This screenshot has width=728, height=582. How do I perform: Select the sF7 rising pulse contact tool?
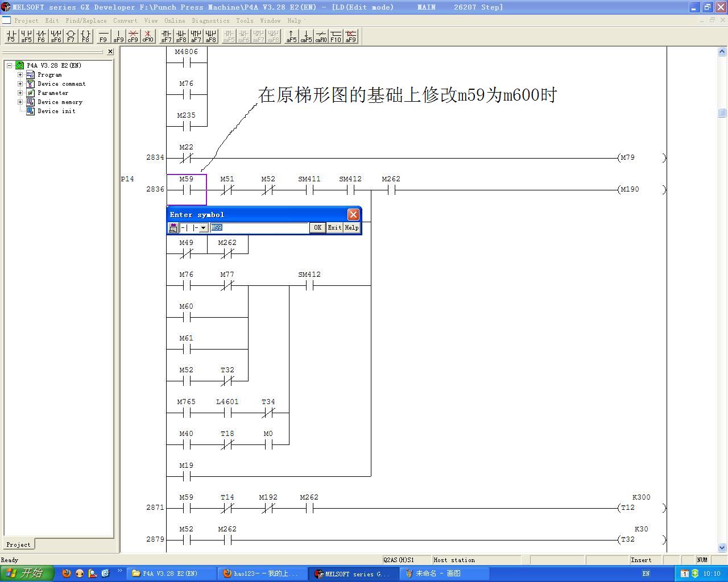[x=166, y=36]
